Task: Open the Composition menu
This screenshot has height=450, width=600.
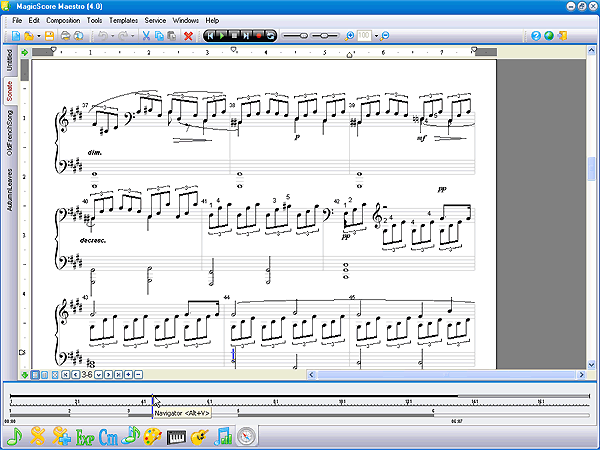Action: [63, 20]
